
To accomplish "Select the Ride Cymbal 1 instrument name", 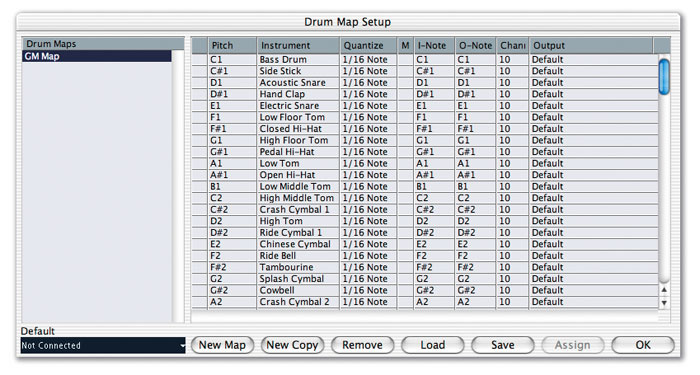I will coord(298,233).
